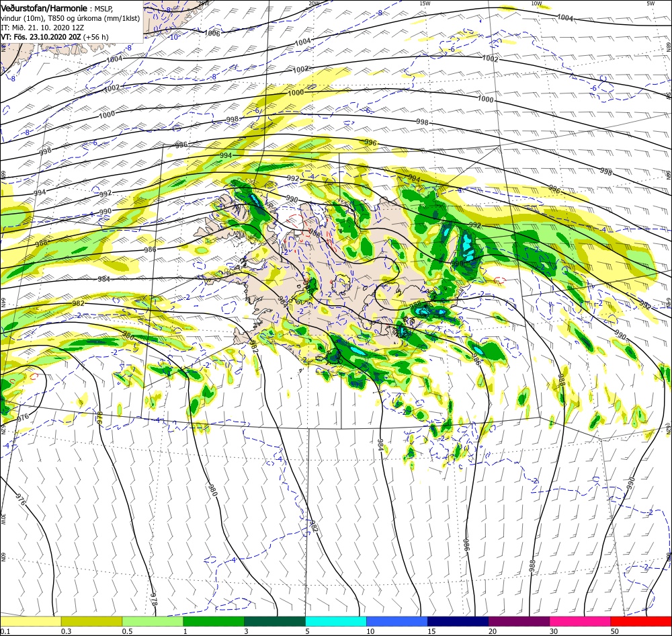Viewport: 672px width, 636px height.
Task: Select the pink 30–50 mm legend swatch
Action: click(581, 621)
